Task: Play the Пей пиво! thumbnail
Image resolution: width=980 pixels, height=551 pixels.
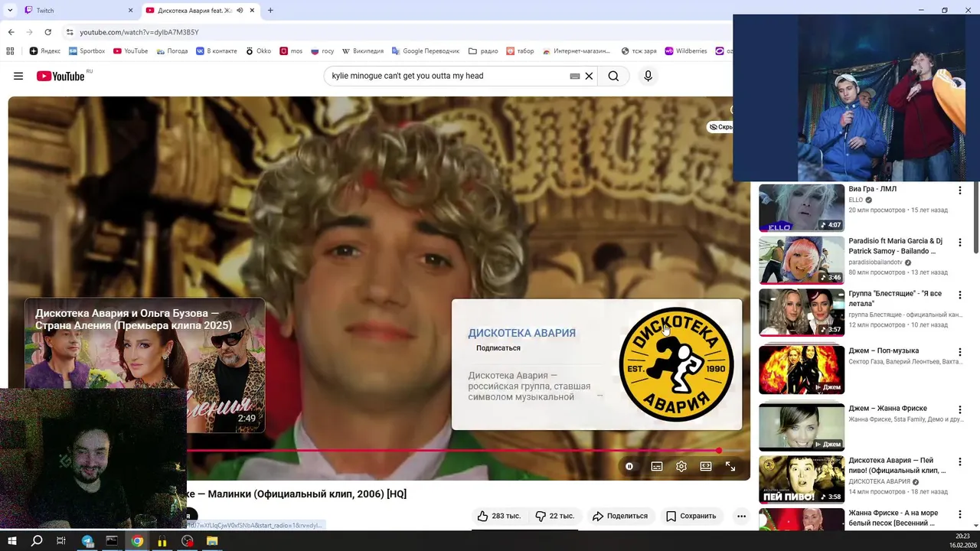Action: point(802,480)
